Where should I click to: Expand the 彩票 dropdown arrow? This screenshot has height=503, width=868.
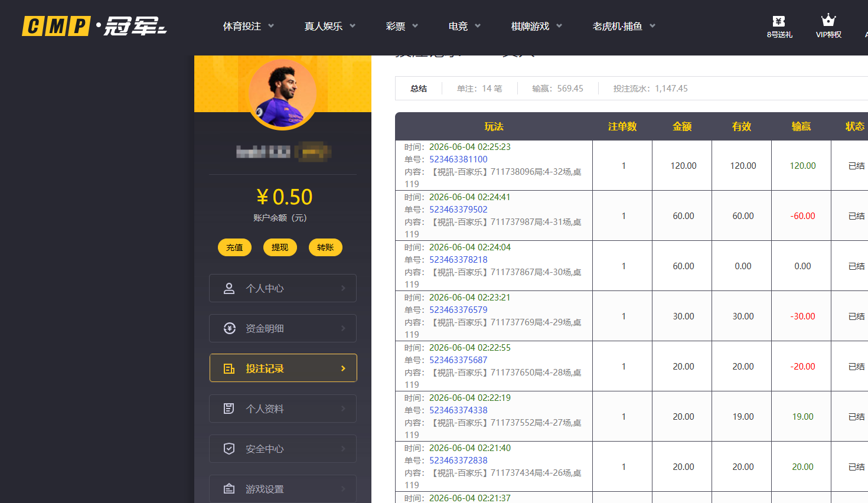pos(415,26)
